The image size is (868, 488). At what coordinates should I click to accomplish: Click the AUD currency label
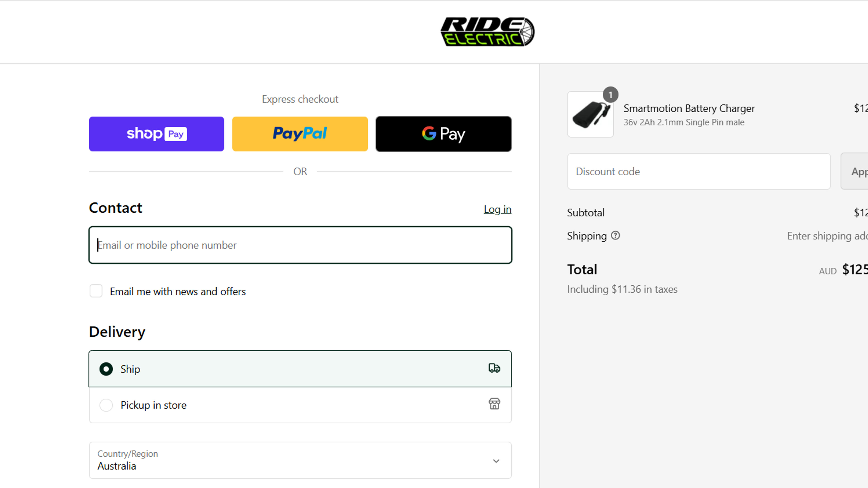[x=828, y=271]
